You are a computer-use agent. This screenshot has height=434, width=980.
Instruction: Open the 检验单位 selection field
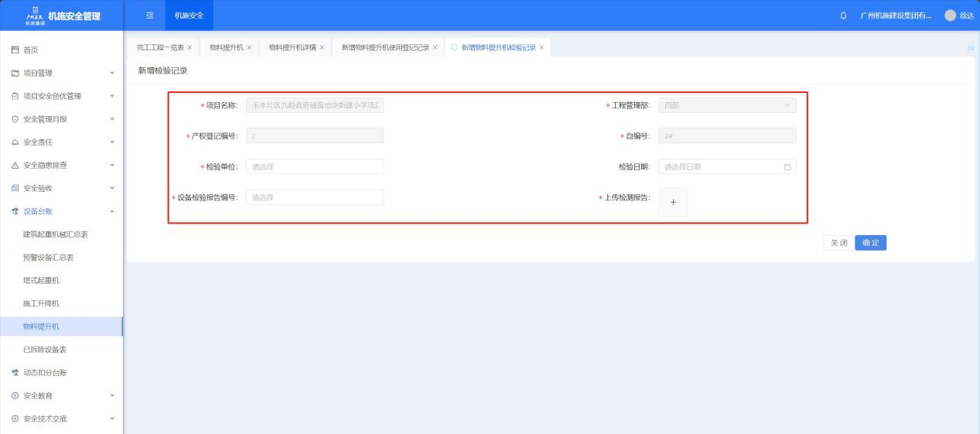[314, 166]
